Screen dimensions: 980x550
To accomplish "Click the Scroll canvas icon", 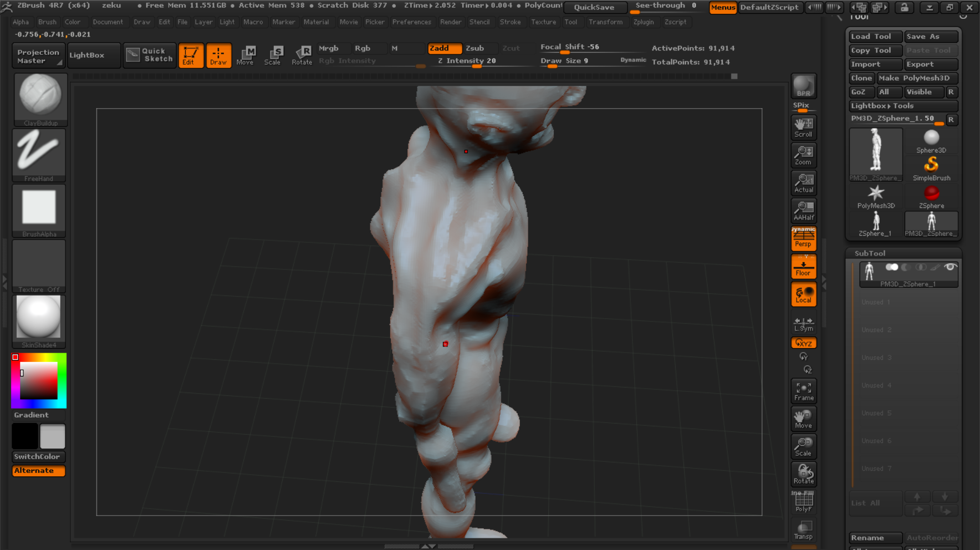I will pos(803,127).
